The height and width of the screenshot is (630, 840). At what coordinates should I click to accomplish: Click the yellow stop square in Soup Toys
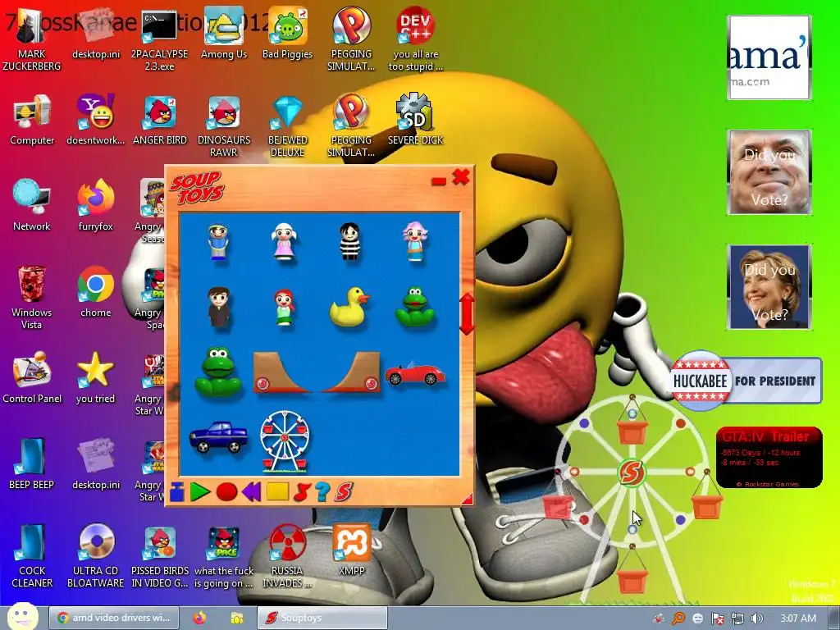(x=277, y=491)
